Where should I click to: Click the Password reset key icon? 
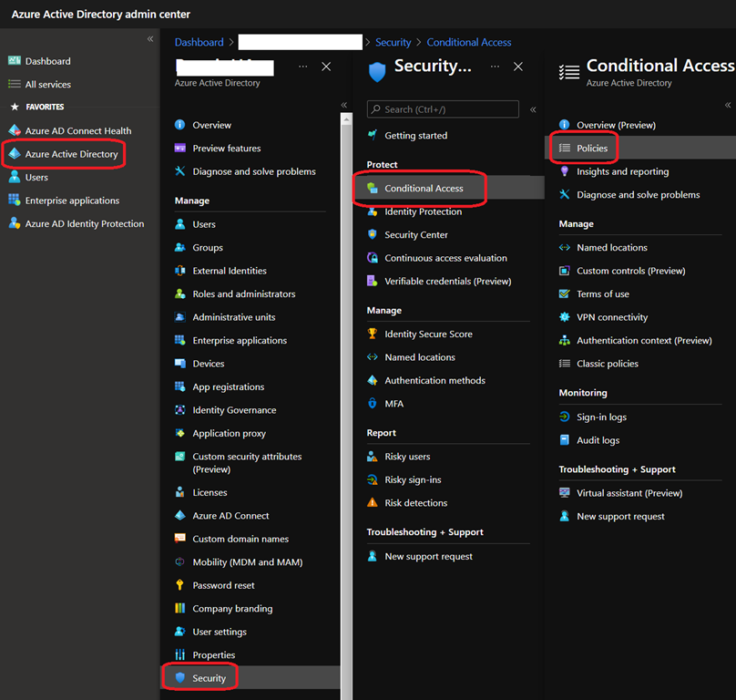click(180, 585)
